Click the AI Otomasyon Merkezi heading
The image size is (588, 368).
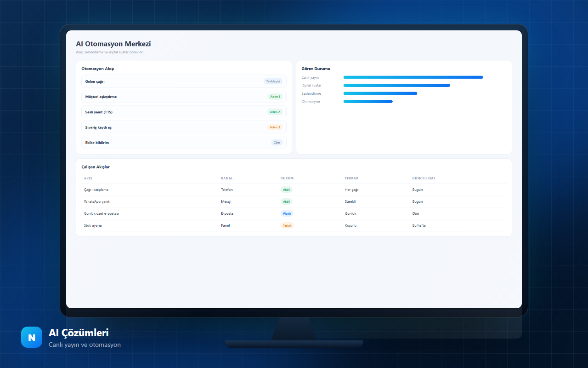click(113, 44)
